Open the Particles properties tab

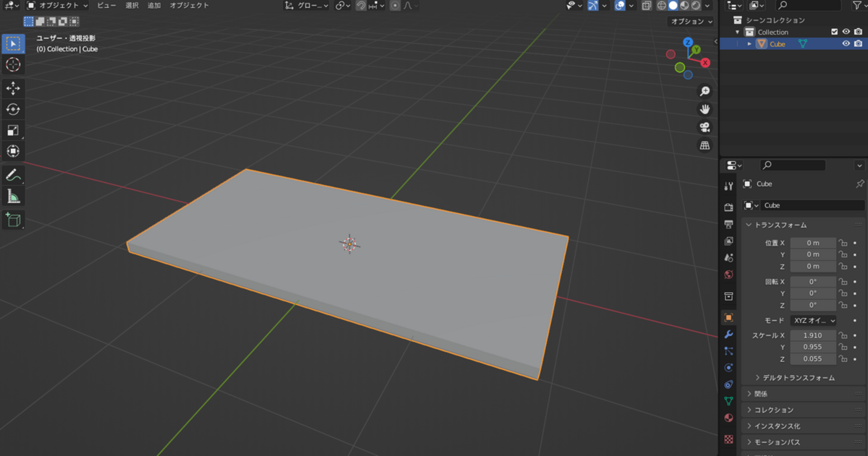[728, 351]
